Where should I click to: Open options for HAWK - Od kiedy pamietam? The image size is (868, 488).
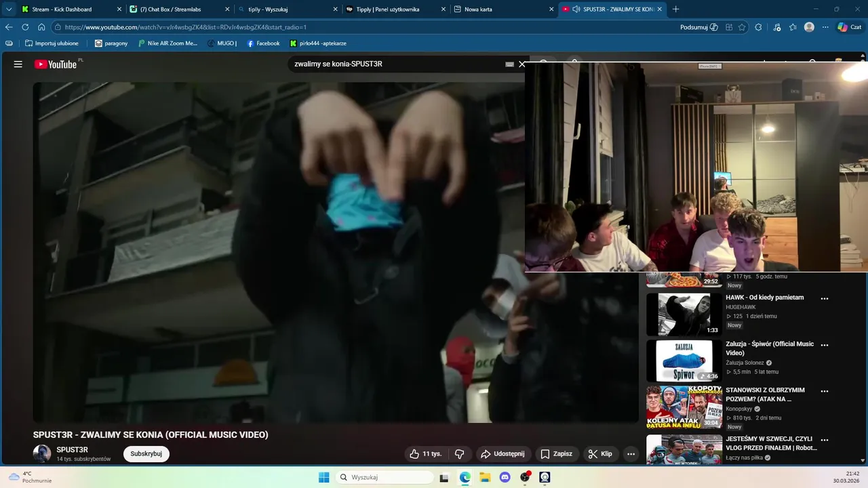[x=825, y=298]
